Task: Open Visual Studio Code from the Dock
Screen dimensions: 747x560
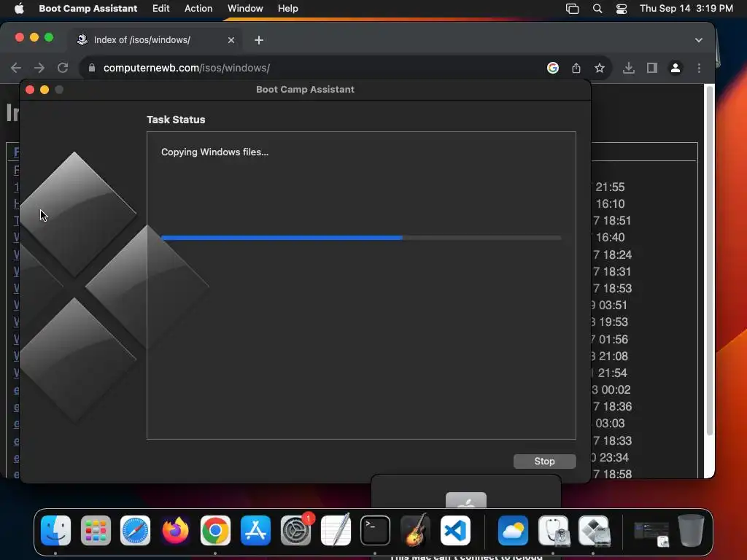Action: click(455, 531)
